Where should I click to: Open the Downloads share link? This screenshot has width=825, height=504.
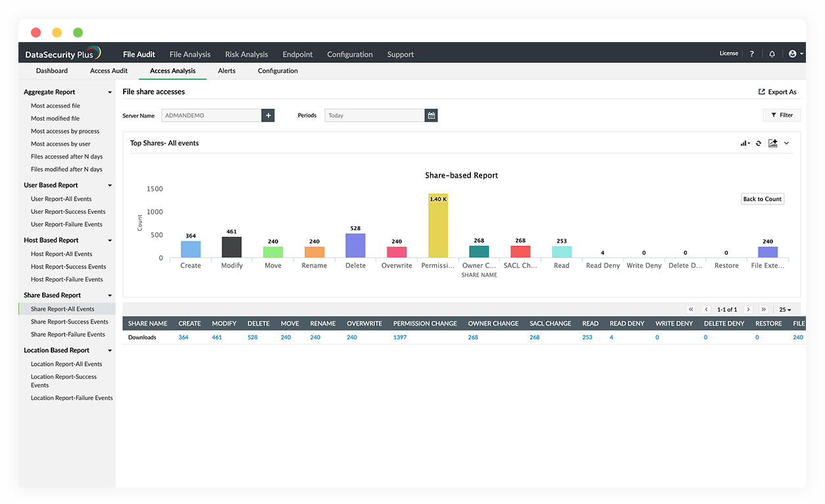[143, 337]
